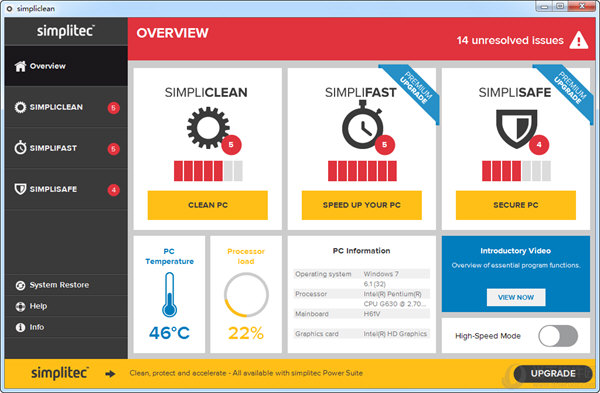600x393 pixels.
Task: Click the VIEW NOW button
Action: click(x=516, y=297)
